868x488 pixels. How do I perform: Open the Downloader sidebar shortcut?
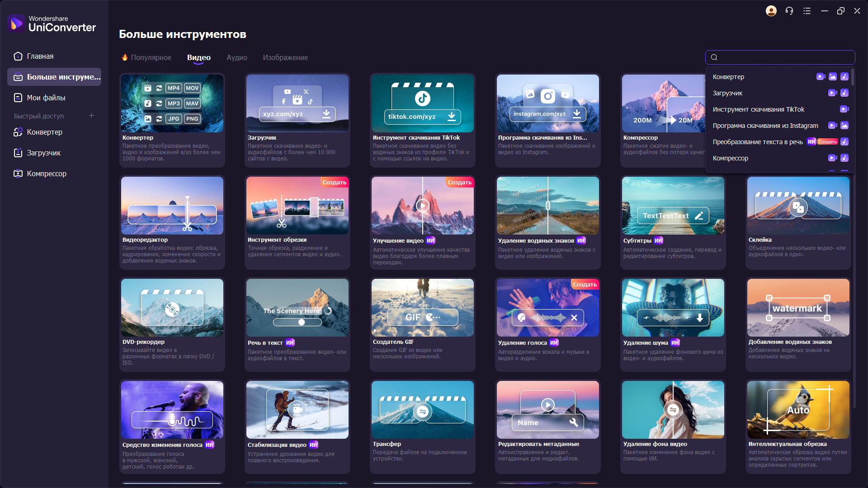click(x=43, y=153)
